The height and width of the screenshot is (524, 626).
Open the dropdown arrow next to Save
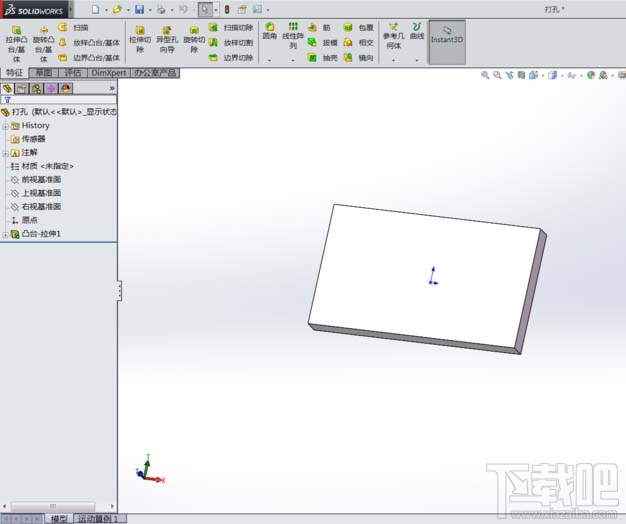coord(150,10)
